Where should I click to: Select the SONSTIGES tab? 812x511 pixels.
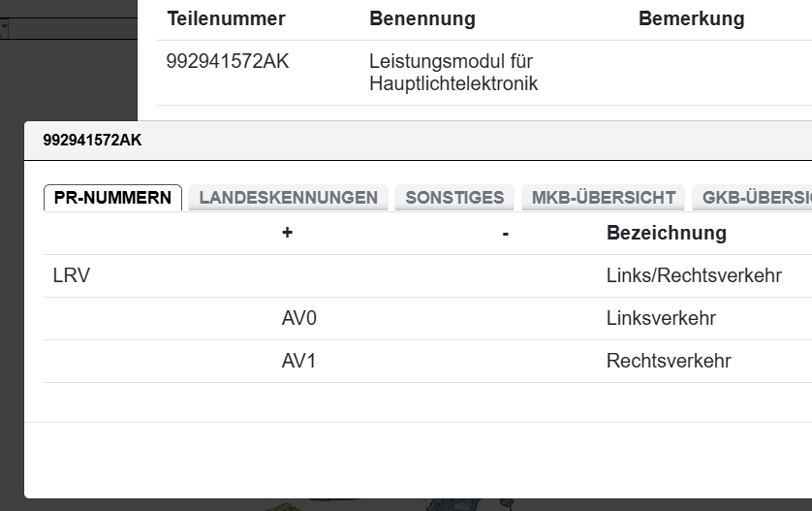point(454,198)
